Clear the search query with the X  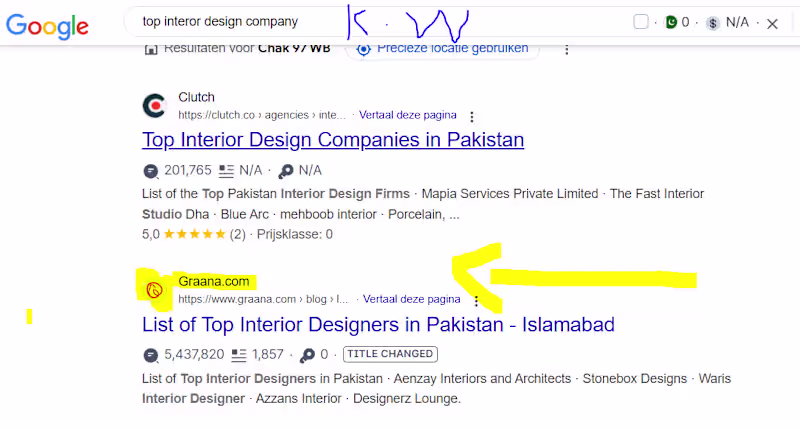pos(772,21)
